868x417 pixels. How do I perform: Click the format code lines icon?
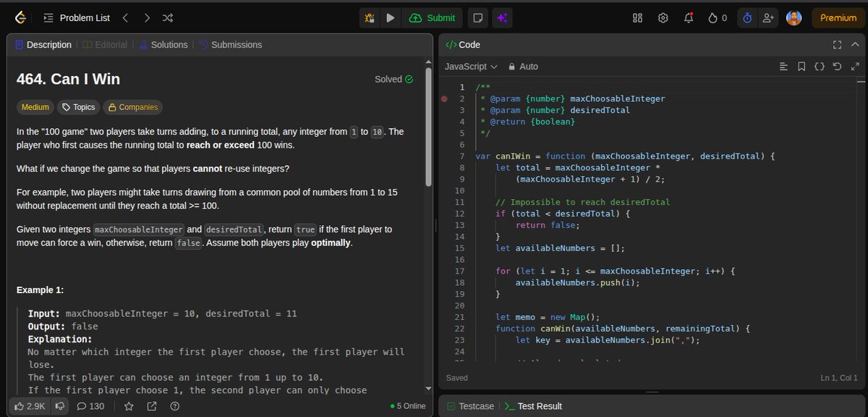(783, 67)
